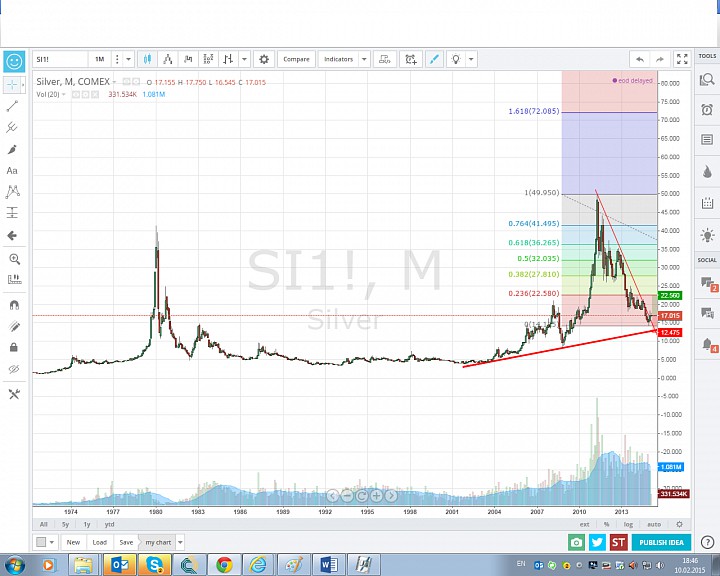Toggle stay in drawing mode pencil
The image size is (720, 576).
[x=14, y=326]
